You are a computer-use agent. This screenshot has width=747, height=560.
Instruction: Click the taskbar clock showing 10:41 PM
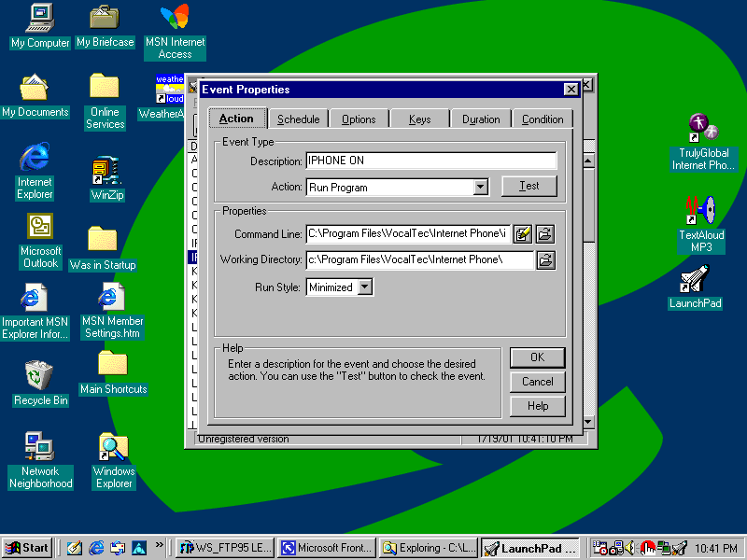(715, 549)
